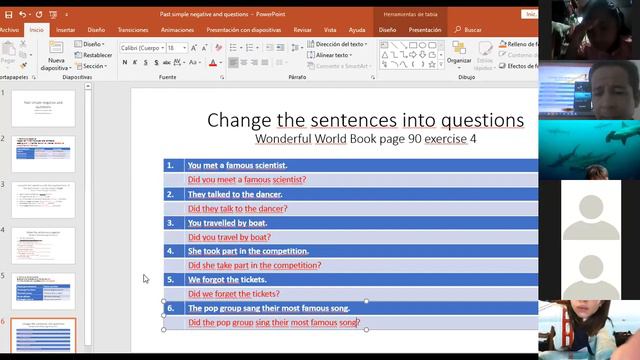Image resolution: width=640 pixels, height=360 pixels.
Task: Select slide 4 thumbnail
Action: pos(43,245)
